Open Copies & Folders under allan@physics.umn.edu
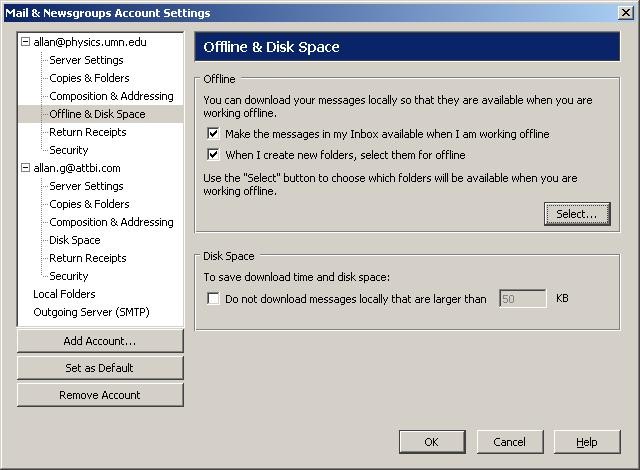Image resolution: width=640 pixels, height=470 pixels. pos(89,78)
